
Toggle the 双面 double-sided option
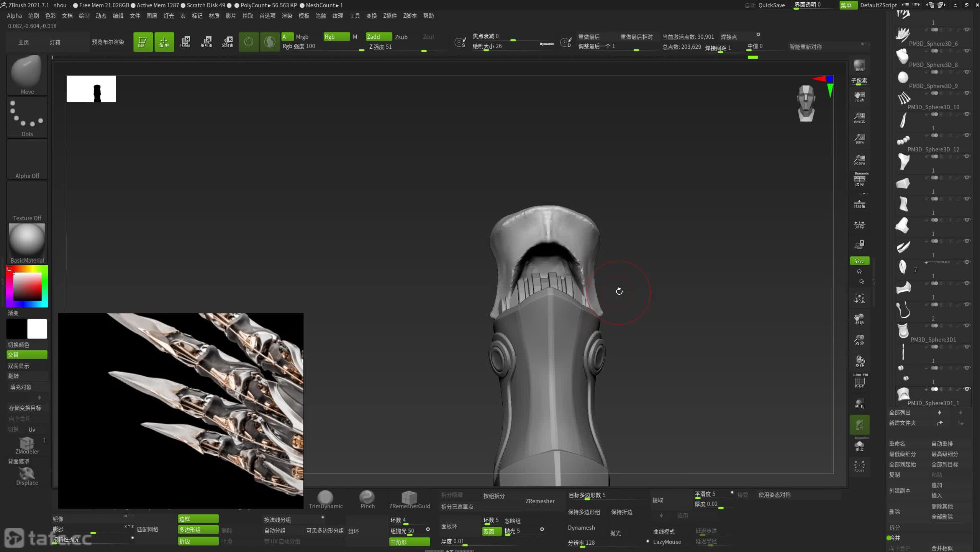pyautogui.click(x=492, y=531)
